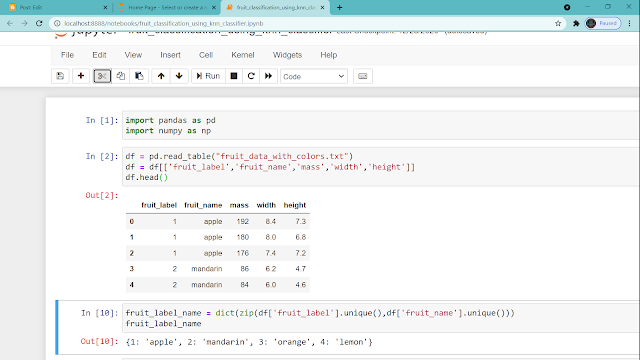Insert a cell below with the plus icon

81,76
